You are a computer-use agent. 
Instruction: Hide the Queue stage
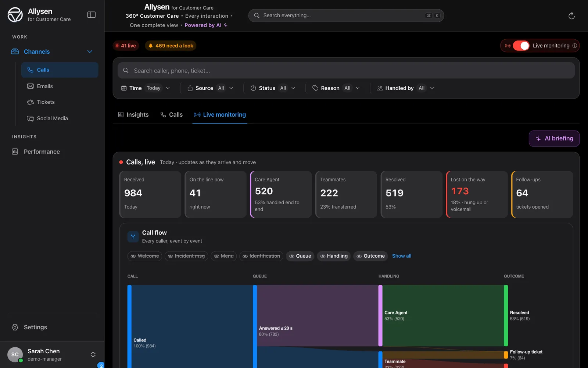pos(300,256)
